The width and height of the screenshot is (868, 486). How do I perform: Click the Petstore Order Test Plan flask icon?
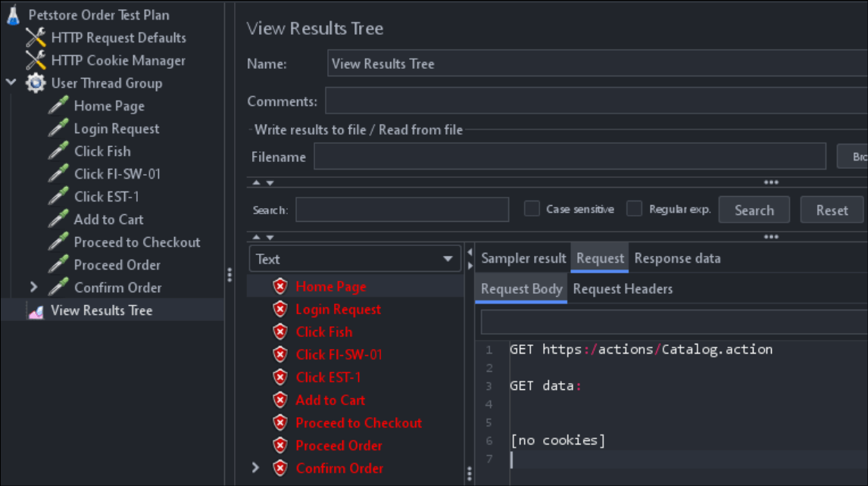tap(12, 14)
